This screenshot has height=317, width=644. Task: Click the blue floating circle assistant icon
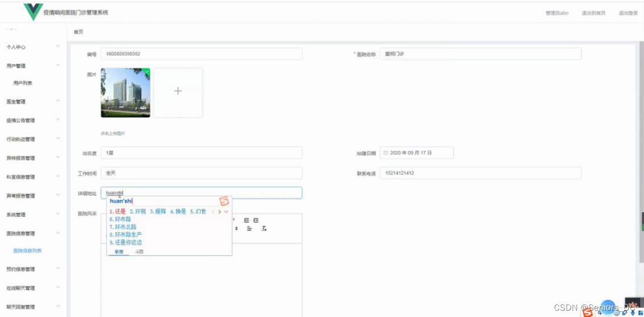(609, 306)
